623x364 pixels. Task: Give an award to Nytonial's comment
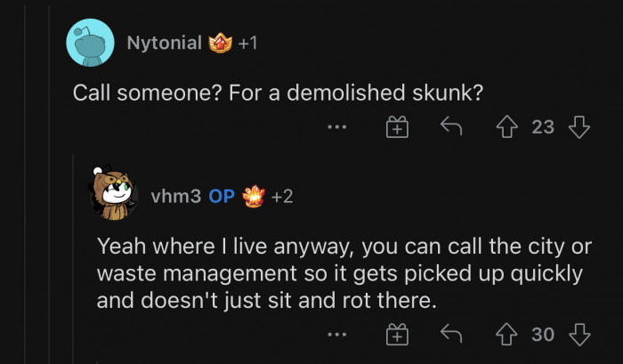pos(396,127)
